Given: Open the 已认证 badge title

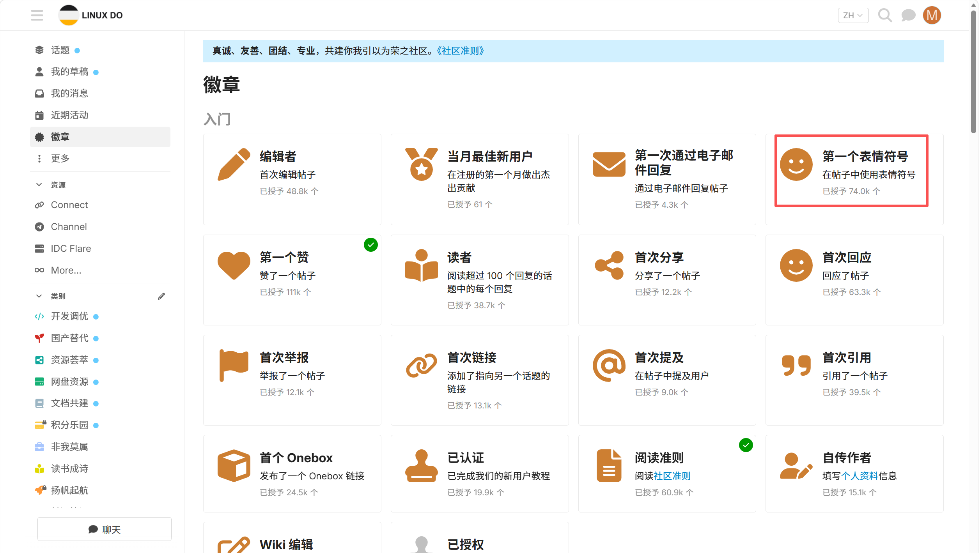Looking at the screenshot, I should pos(466,458).
